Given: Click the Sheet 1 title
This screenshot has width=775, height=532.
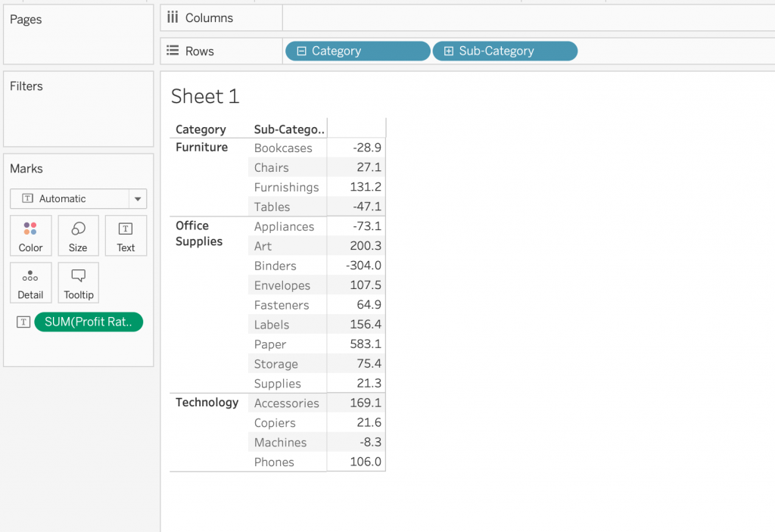Looking at the screenshot, I should (x=204, y=96).
